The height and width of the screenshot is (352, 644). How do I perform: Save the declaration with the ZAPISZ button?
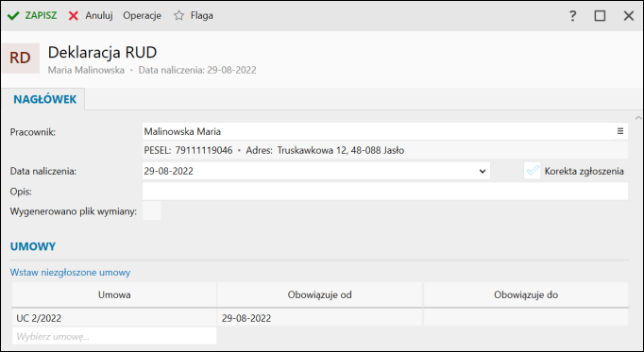pos(32,16)
